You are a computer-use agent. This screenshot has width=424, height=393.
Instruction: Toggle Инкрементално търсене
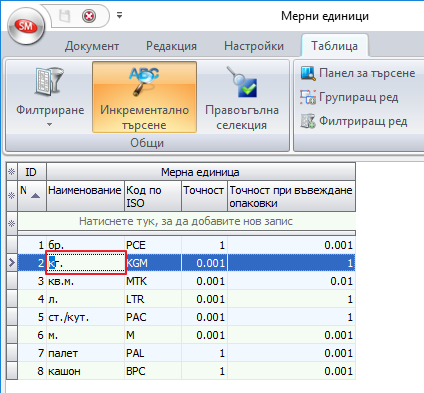click(x=144, y=97)
